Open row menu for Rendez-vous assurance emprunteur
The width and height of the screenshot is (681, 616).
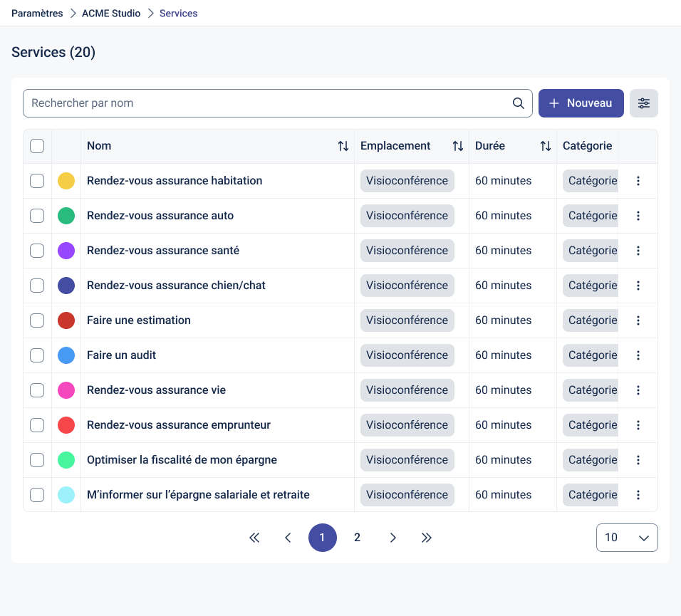tap(638, 425)
